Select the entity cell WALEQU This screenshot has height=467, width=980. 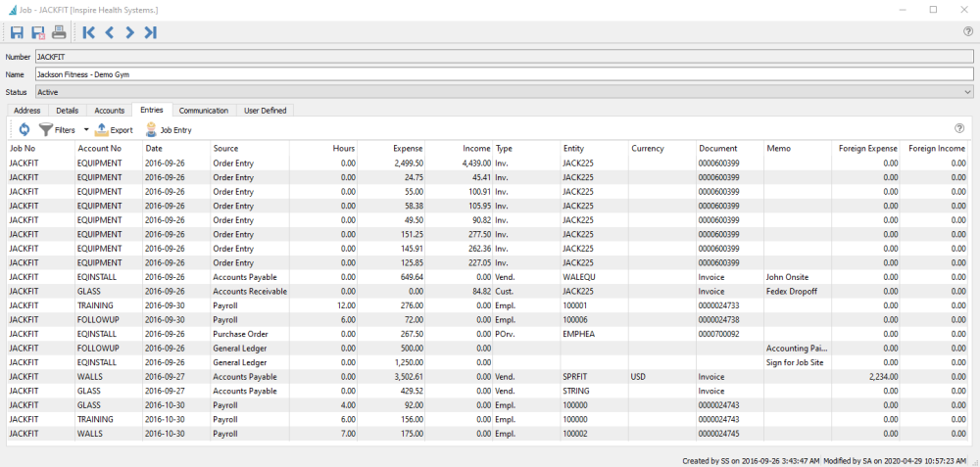point(595,277)
